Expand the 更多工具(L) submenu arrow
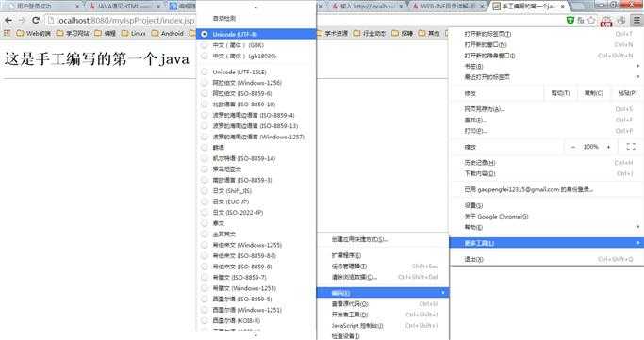The width and height of the screenshot is (644, 340). tap(637, 243)
